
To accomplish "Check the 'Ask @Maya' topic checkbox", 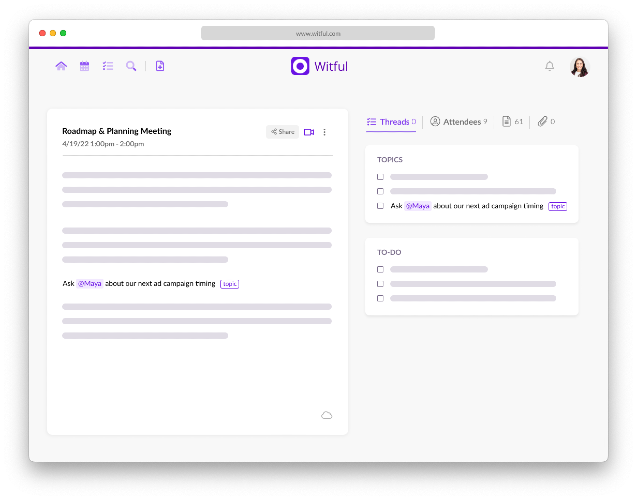I will click(380, 206).
